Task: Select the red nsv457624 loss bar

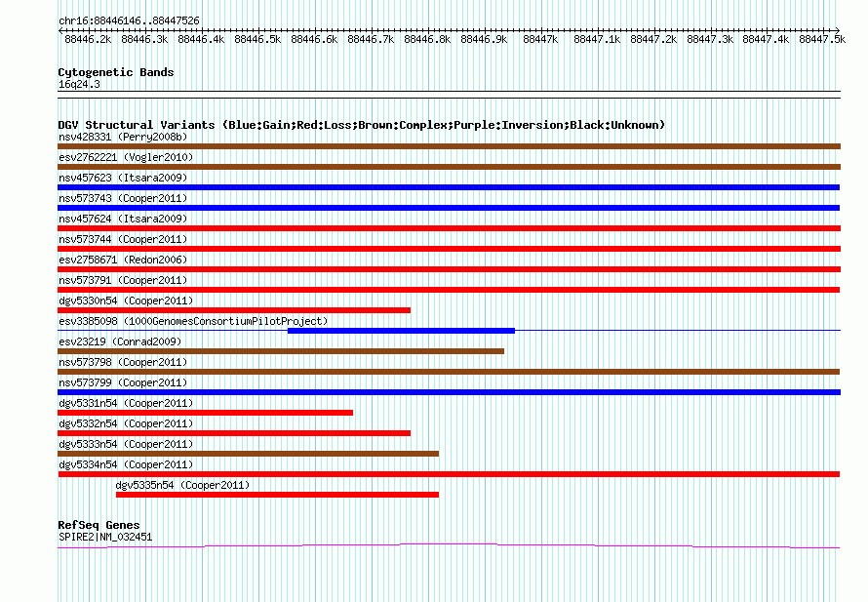Action: [449, 228]
